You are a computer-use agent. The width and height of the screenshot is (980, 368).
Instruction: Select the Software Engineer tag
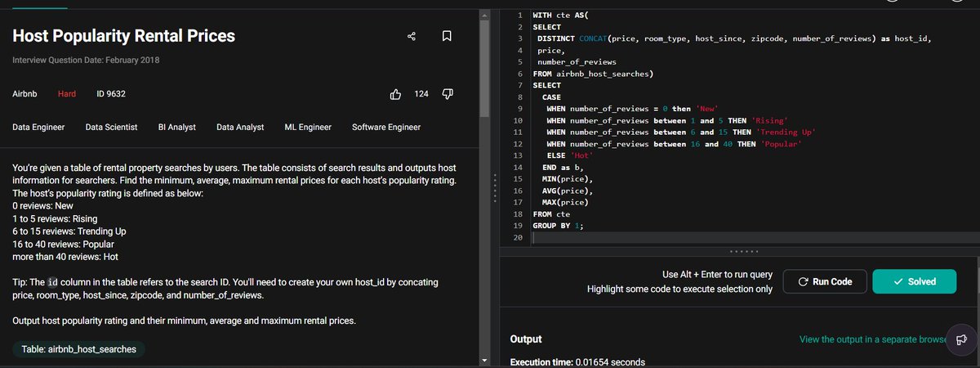(x=386, y=128)
